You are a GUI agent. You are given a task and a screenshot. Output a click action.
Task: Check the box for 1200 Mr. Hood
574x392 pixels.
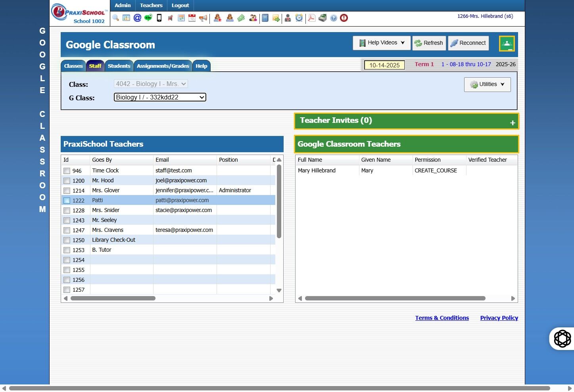point(67,181)
